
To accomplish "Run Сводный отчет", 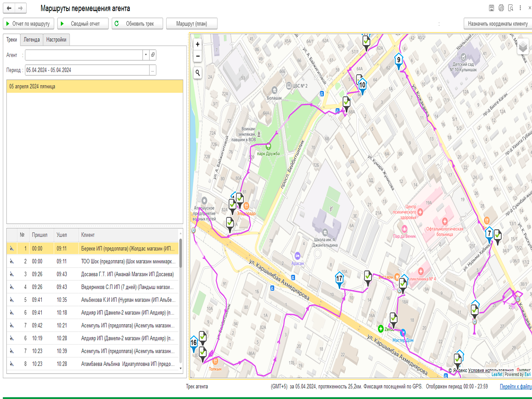I will [x=83, y=24].
